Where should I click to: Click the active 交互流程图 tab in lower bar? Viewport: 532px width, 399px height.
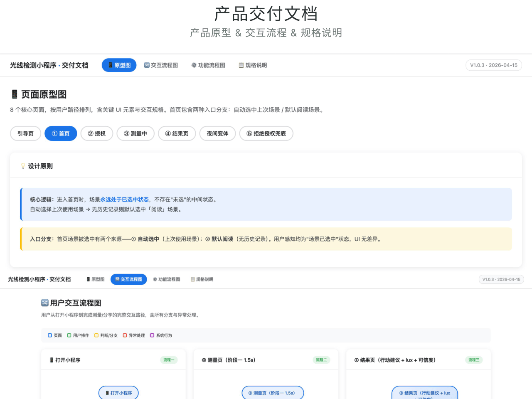pos(129,279)
